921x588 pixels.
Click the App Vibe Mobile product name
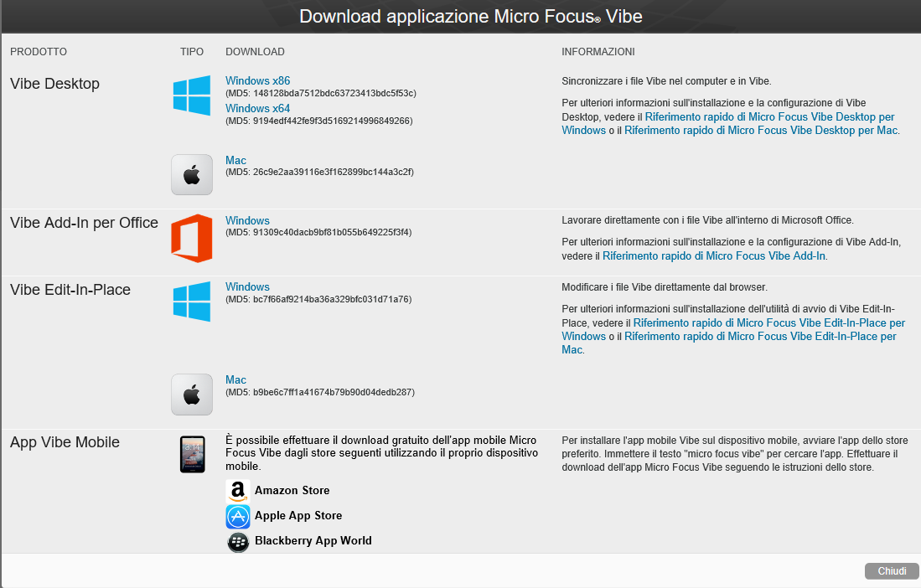click(65, 442)
